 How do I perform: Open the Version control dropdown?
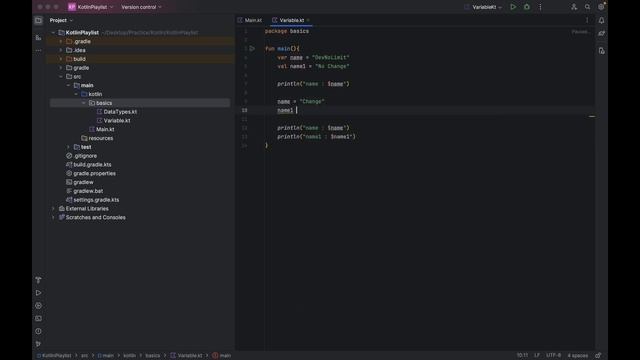(141, 7)
